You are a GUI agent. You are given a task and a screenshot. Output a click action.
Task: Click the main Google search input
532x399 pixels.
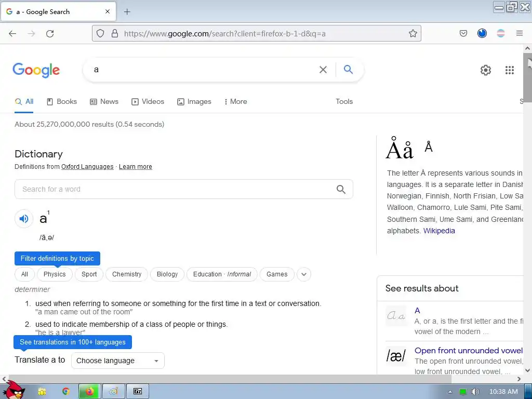204,70
